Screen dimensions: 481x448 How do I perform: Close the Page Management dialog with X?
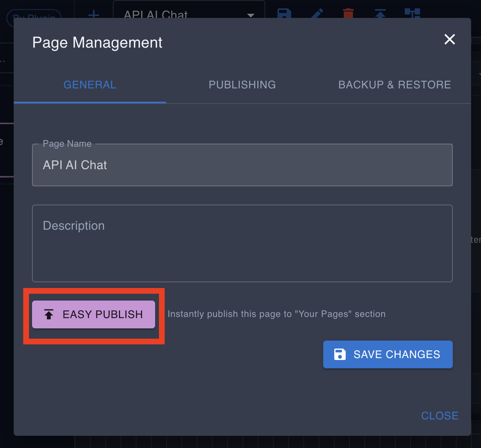(x=450, y=39)
